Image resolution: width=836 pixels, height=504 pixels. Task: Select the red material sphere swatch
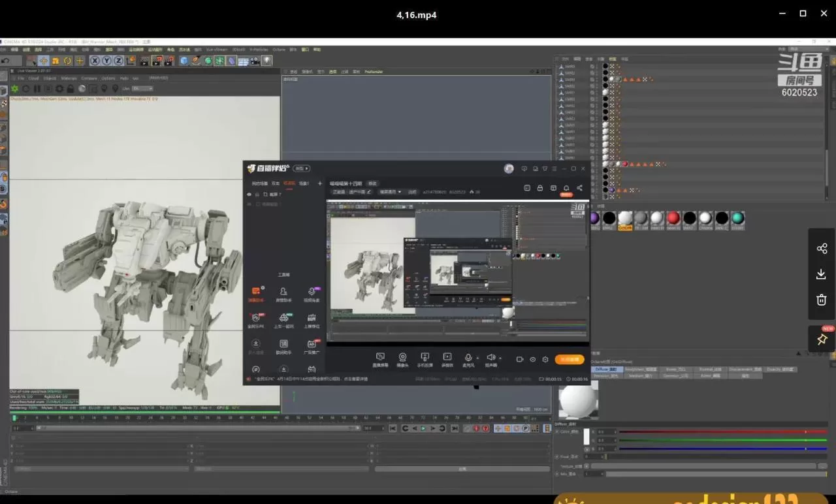[x=673, y=218]
